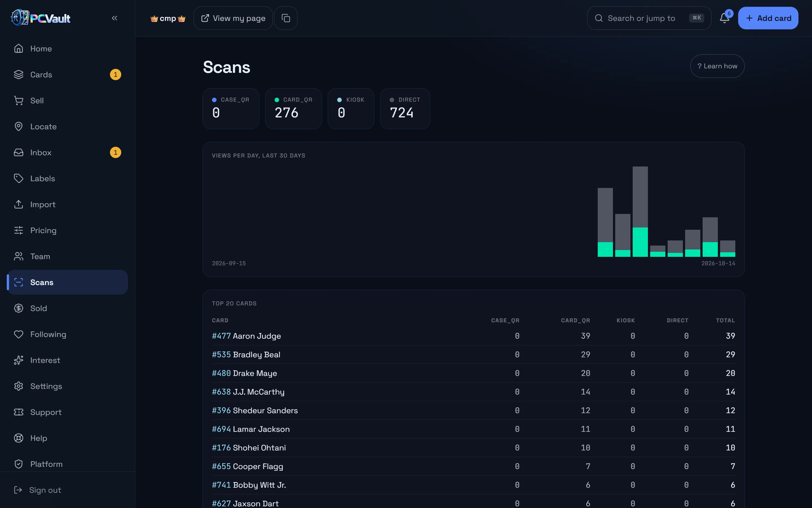Screen dimensions: 812x508
Task: Click the Settings gear icon
Action: [x=18, y=386]
